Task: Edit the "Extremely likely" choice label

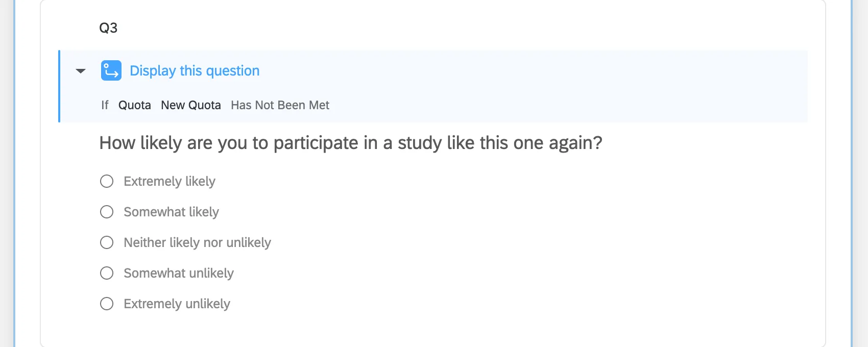Action: (x=170, y=181)
